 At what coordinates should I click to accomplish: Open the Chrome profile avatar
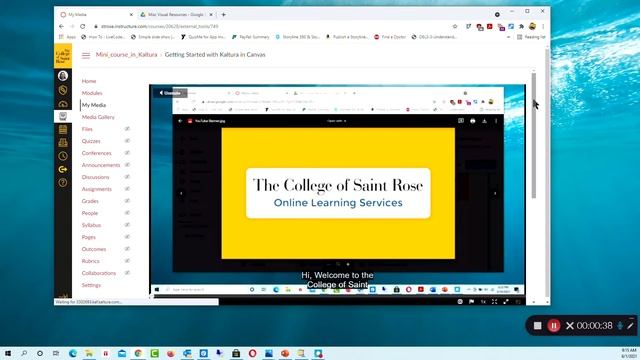pos(532,26)
